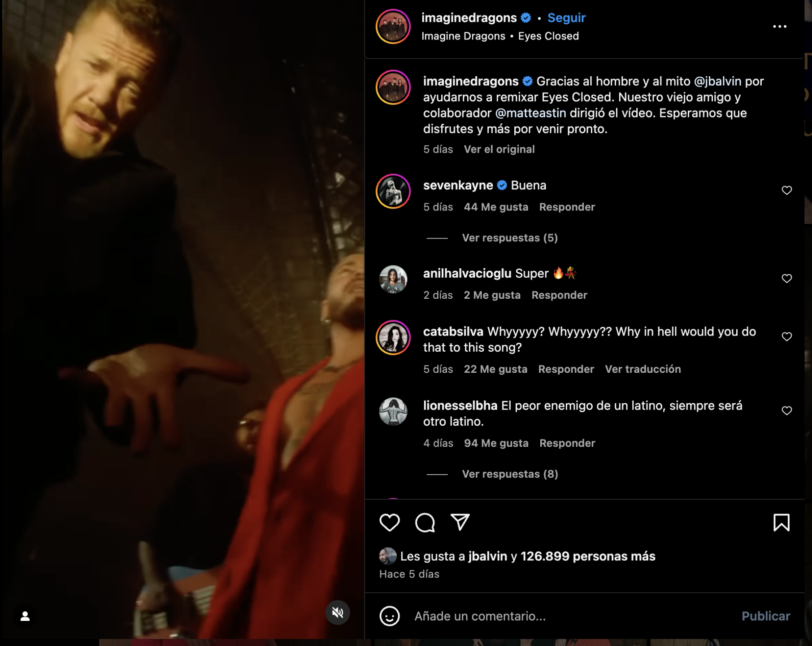
Task: Unmute the video sound
Action: 338,612
